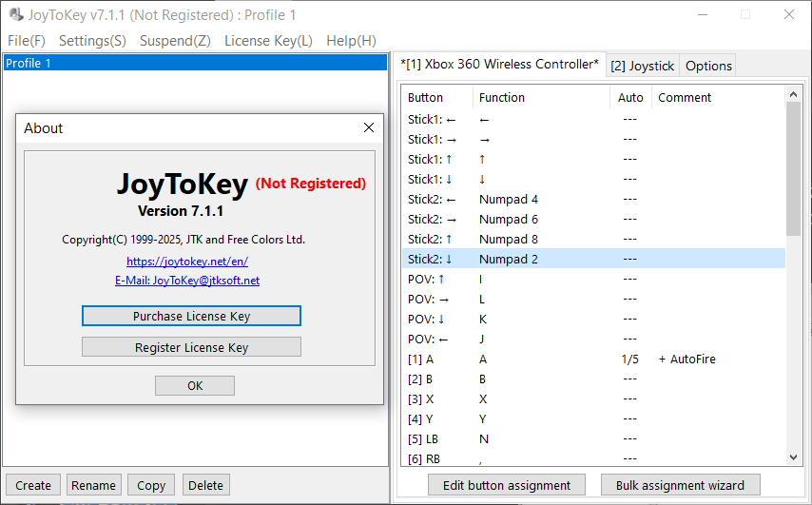Select the Xbox 360 Wireless Controller tab

pos(499,65)
